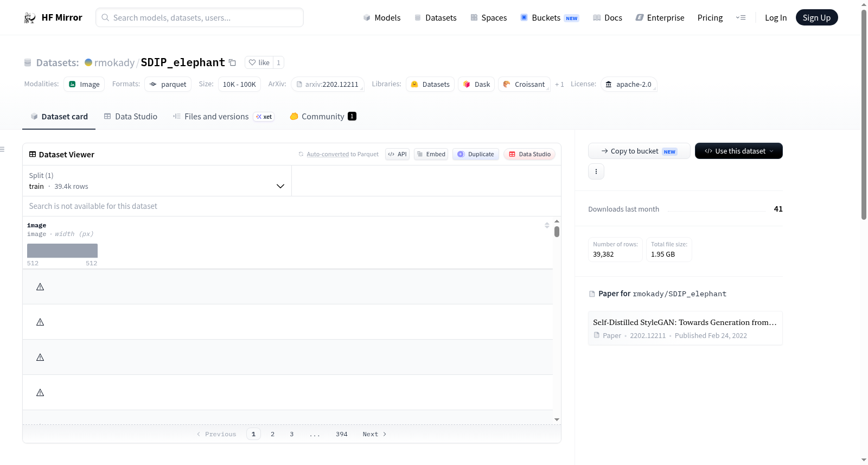Click Log In
Image resolution: width=868 pixels, height=465 pixels.
[776, 18]
